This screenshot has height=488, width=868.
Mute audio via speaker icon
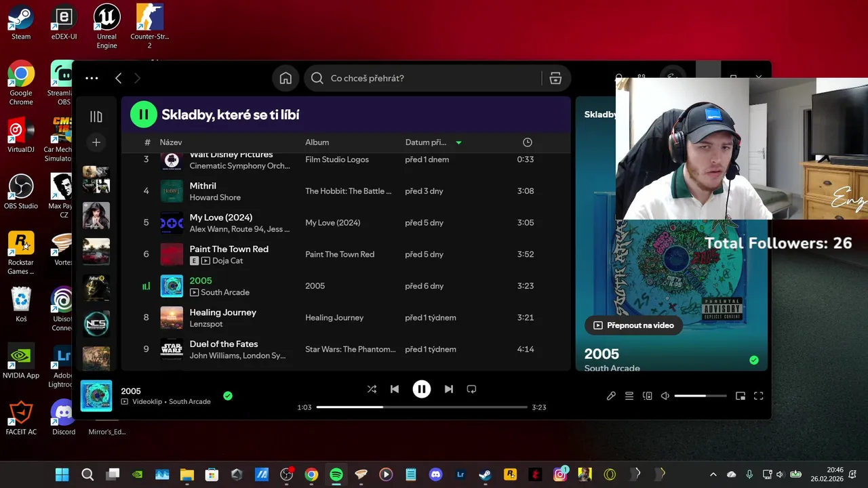tap(665, 396)
